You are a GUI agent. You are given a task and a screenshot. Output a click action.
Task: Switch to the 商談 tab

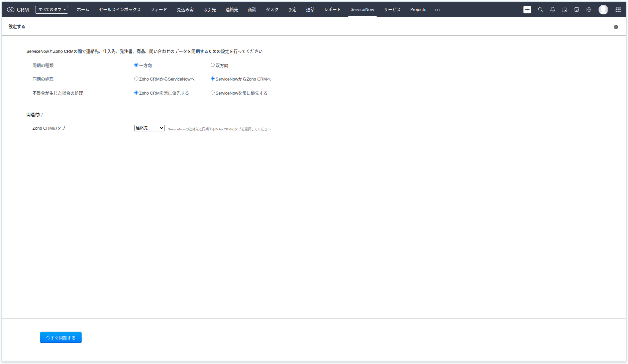coord(252,10)
